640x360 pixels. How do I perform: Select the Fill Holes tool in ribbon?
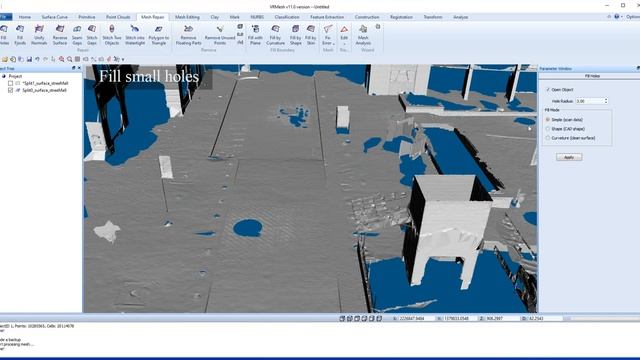4,35
